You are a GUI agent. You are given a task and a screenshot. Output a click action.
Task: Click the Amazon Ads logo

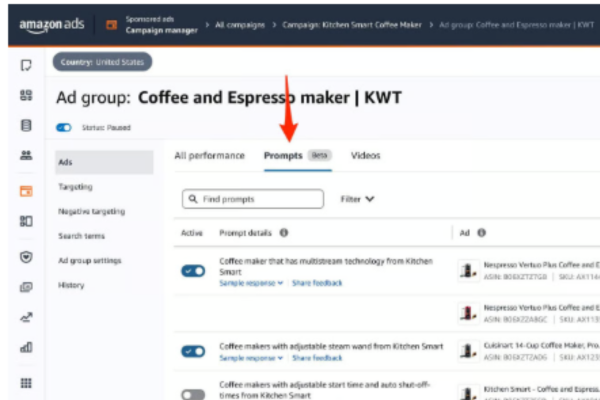[50, 22]
